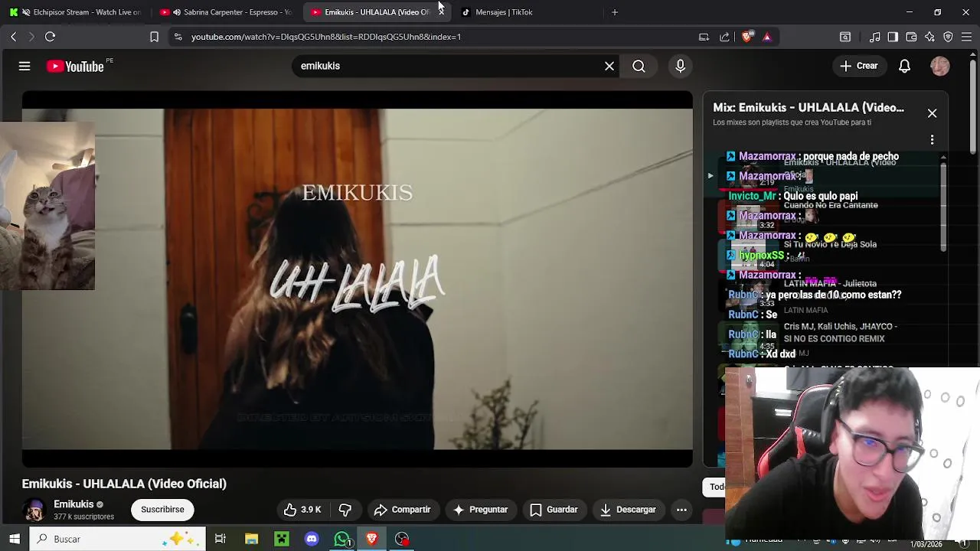Viewport: 980px width, 551px height.
Task: Open the YouTube hamburger guide menu
Action: (x=24, y=67)
